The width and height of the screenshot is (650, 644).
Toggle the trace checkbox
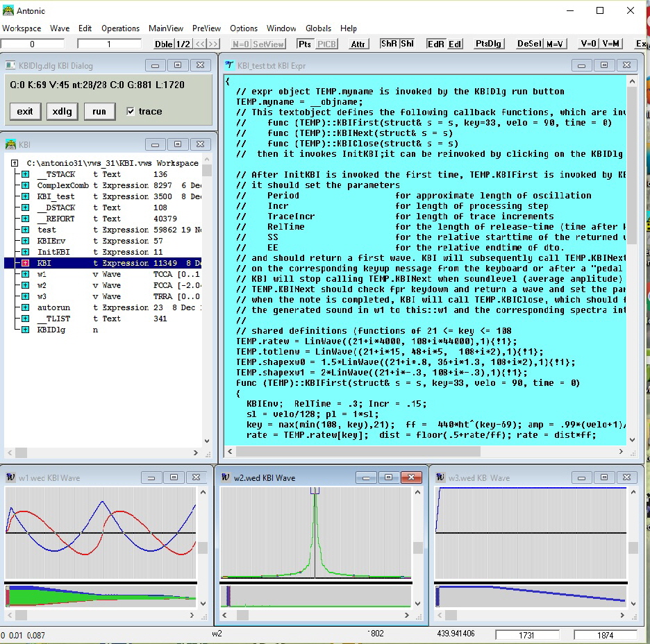(x=131, y=111)
